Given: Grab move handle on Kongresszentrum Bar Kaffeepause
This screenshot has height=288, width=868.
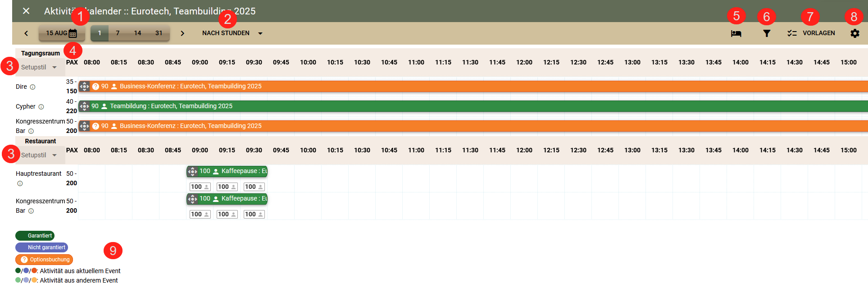Looking at the screenshot, I should coord(192,199).
